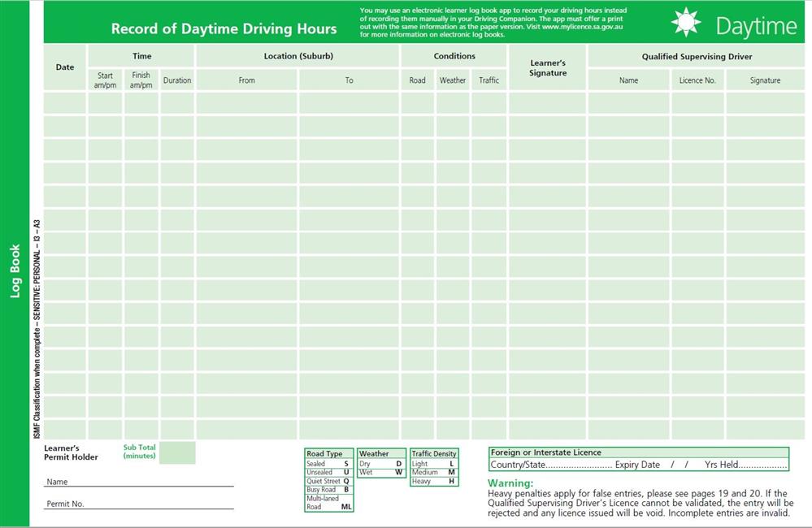Select the Dry entry in Weather legend
Viewport: 812px width, 528px height.
(x=381, y=464)
